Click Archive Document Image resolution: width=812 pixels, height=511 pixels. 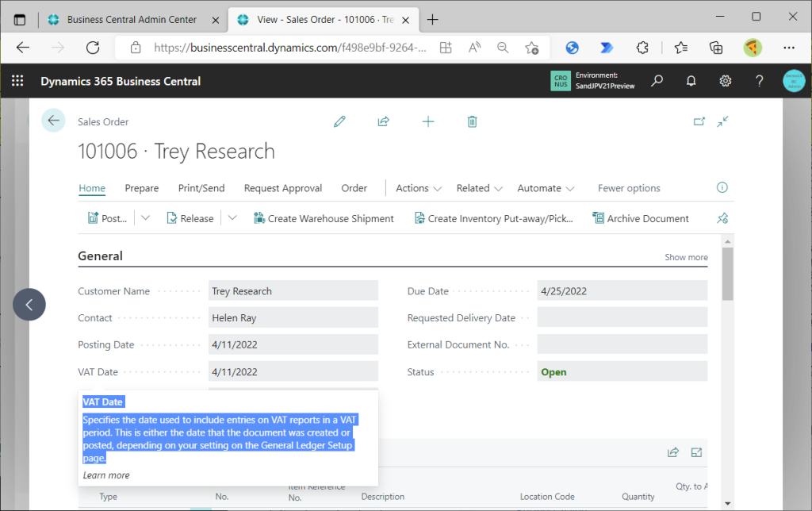coord(641,218)
